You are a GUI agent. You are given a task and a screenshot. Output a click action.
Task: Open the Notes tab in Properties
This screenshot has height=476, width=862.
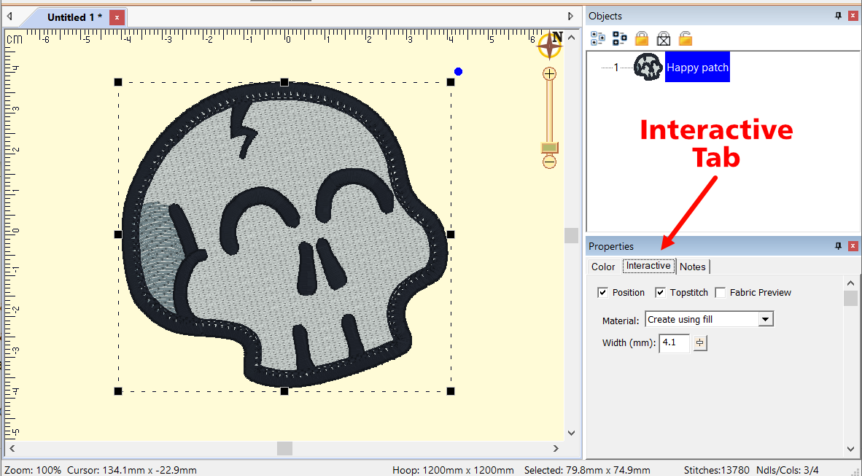click(x=692, y=267)
